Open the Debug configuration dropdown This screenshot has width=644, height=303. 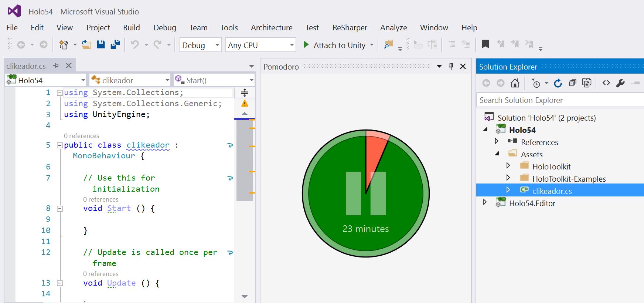click(x=200, y=45)
